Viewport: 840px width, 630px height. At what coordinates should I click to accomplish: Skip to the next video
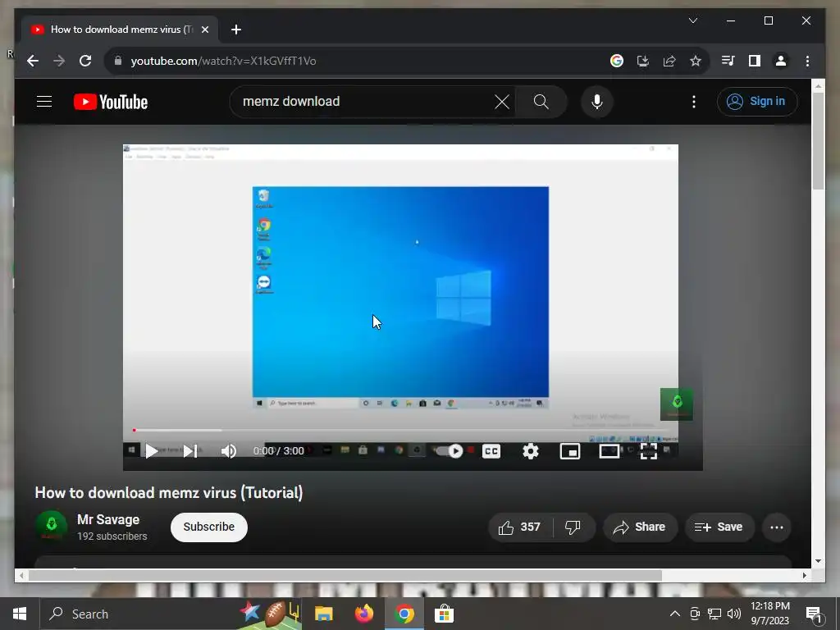tap(190, 451)
